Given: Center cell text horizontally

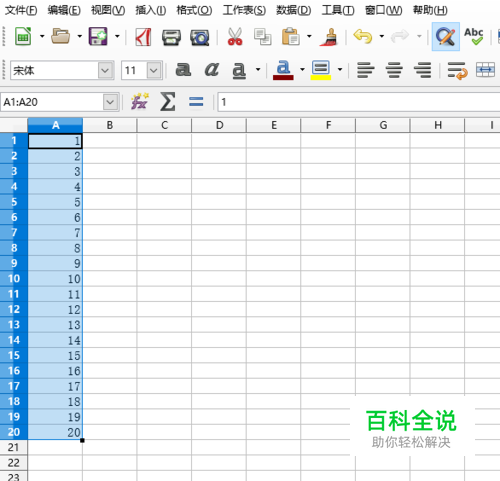Looking at the screenshot, I should [x=394, y=70].
